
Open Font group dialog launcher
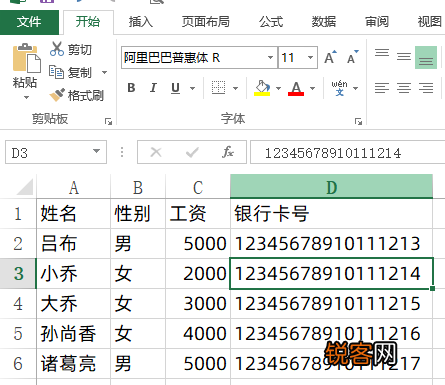[358, 122]
